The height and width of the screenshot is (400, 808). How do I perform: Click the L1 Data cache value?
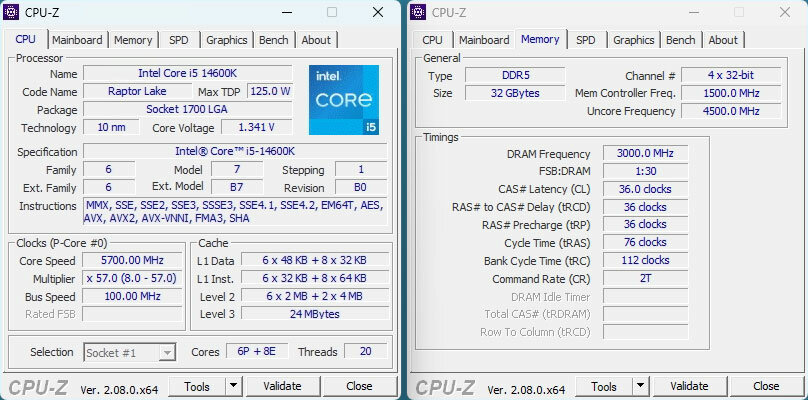[315, 260]
